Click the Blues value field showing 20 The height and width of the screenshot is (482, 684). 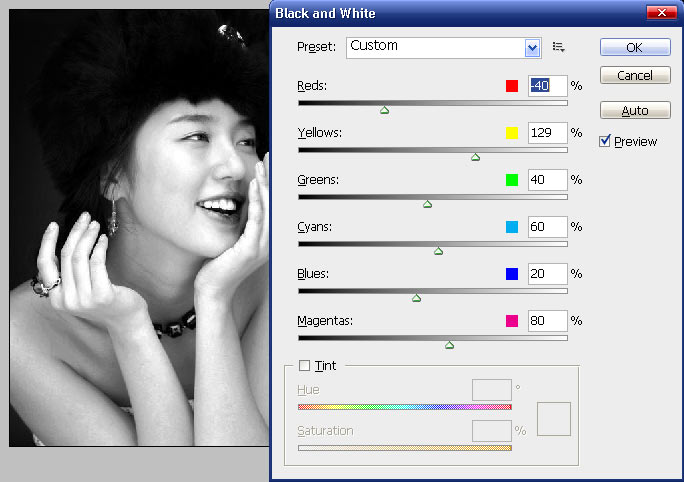547,274
